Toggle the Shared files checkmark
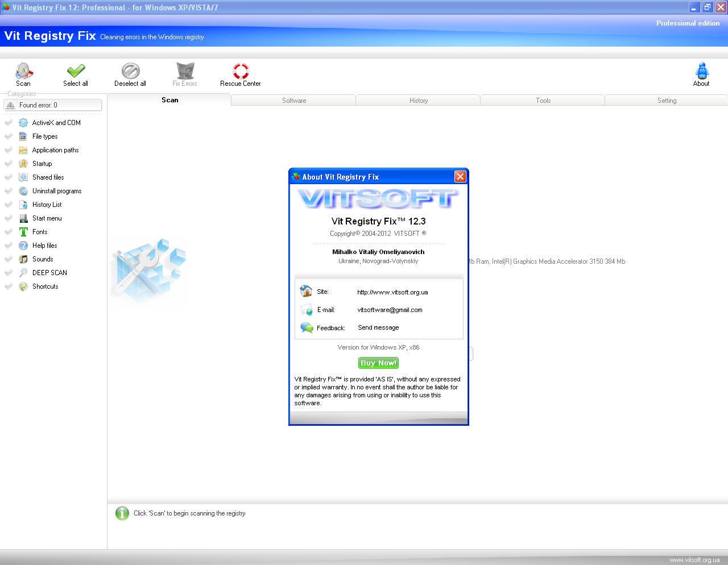The width and height of the screenshot is (728, 565). (9, 177)
